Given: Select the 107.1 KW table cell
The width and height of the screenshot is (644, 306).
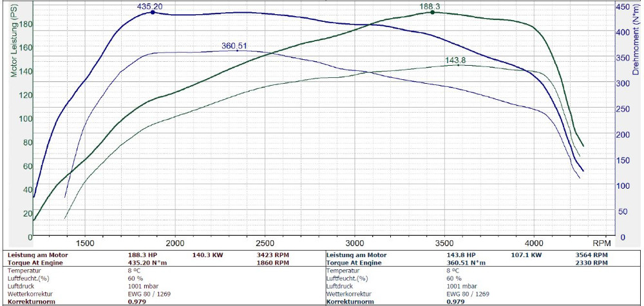Looking at the screenshot, I should (526, 255).
